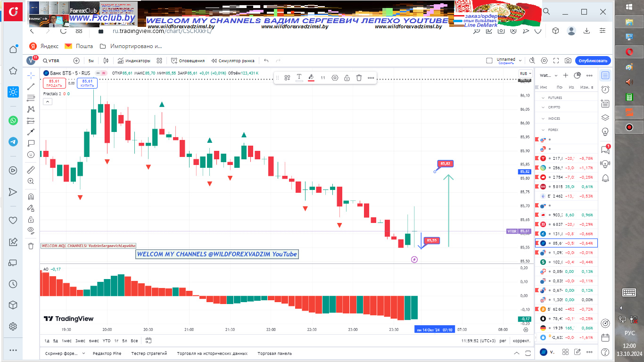This screenshot has width=644, height=362.
Task: Open the go-to-date calendar icon
Action: coord(149,340)
